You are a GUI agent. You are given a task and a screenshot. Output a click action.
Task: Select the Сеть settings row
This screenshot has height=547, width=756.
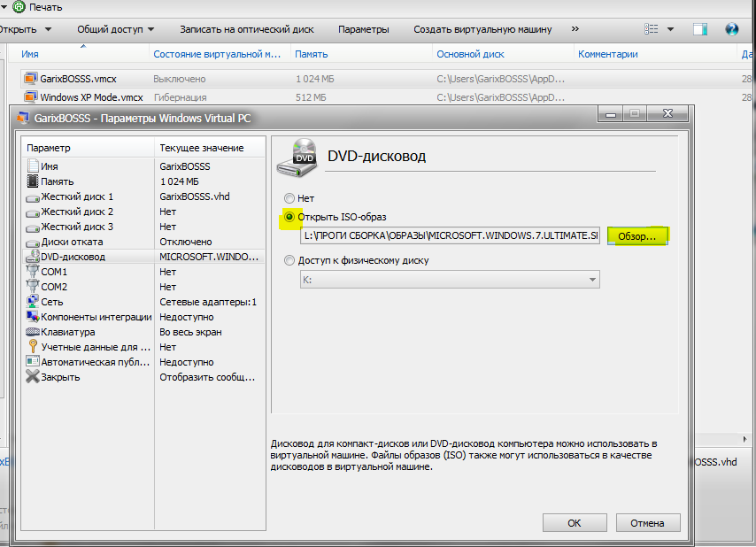click(143, 302)
